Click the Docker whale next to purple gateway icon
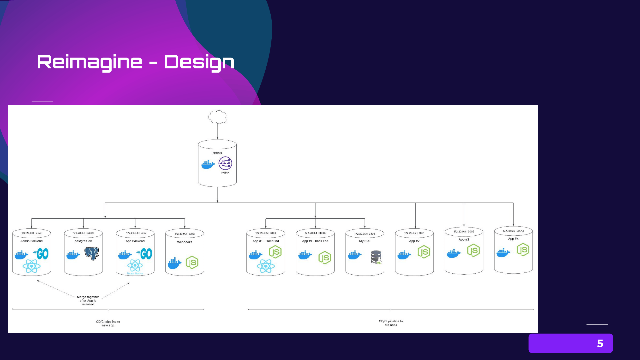The width and height of the screenshot is (640, 360). [x=208, y=164]
